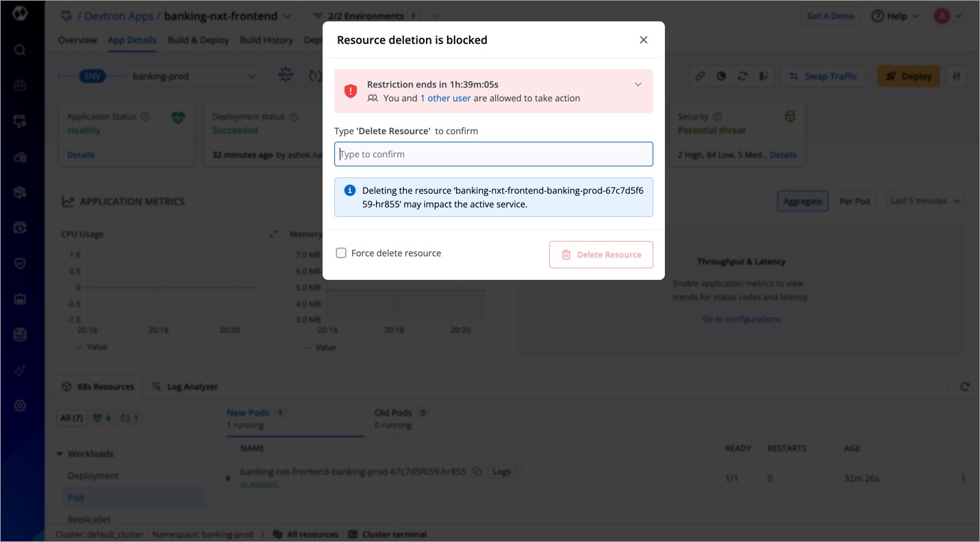Click the red user avatar icon
This screenshot has height=542, width=980.
[942, 16]
